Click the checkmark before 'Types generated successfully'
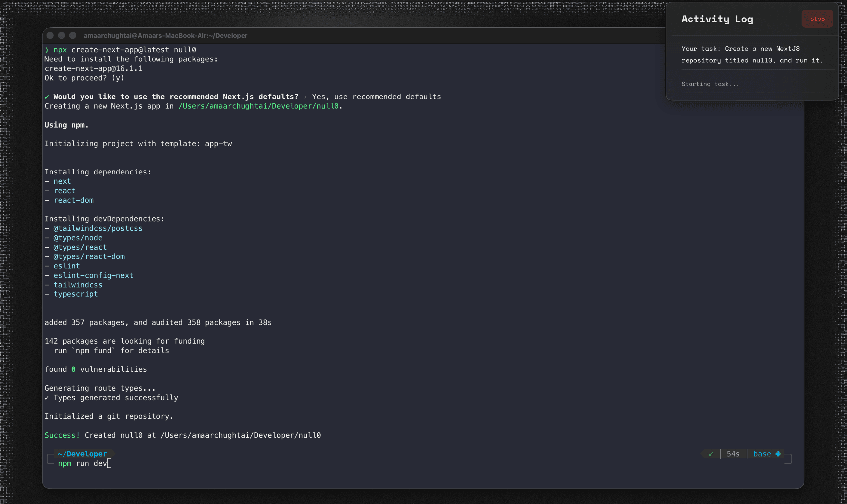 click(x=47, y=398)
